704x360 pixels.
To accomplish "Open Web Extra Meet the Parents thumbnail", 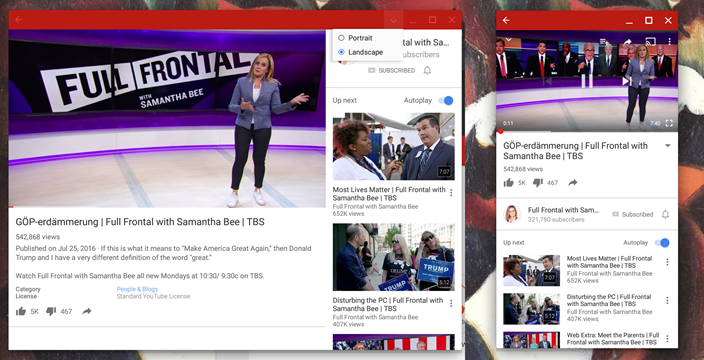I will [x=532, y=340].
